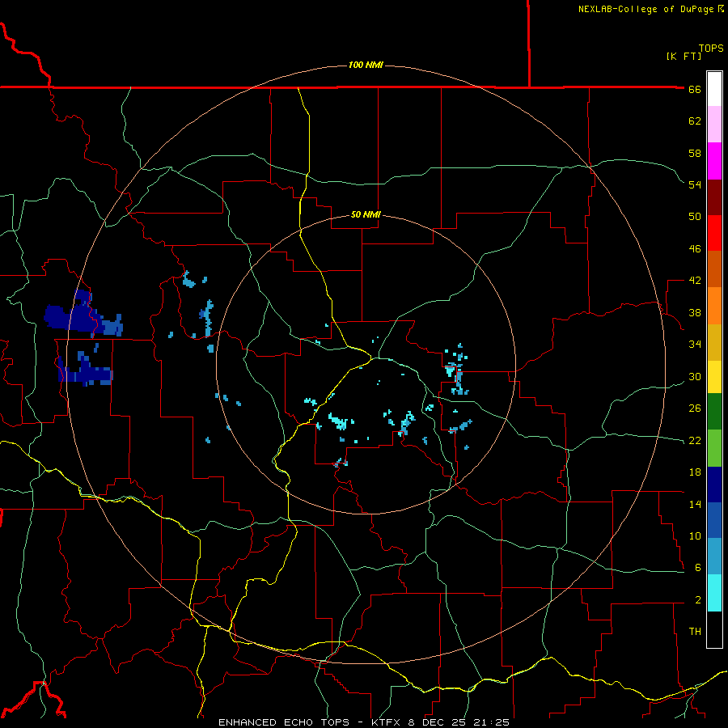This screenshot has width=728, height=728.
Task: Select the "38" legend value
Action: (x=695, y=312)
